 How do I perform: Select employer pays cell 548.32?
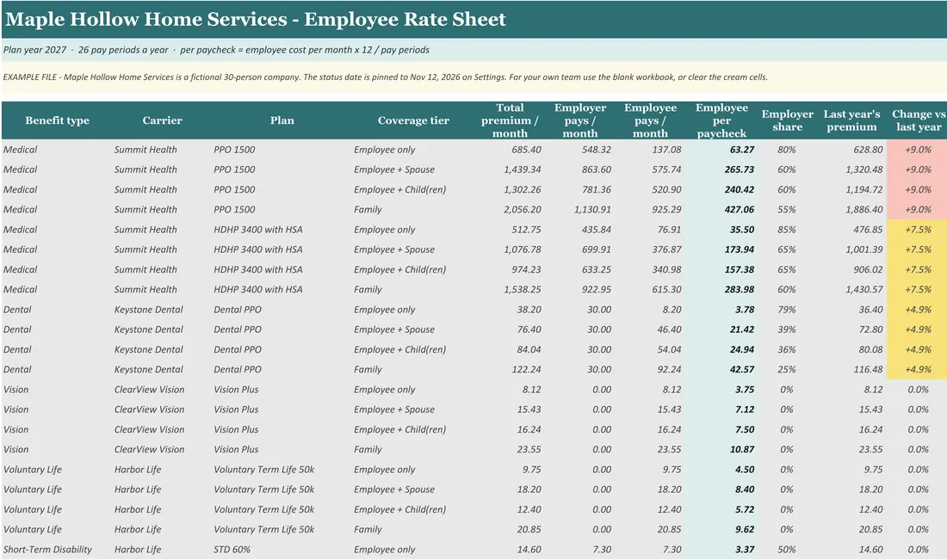pos(596,150)
